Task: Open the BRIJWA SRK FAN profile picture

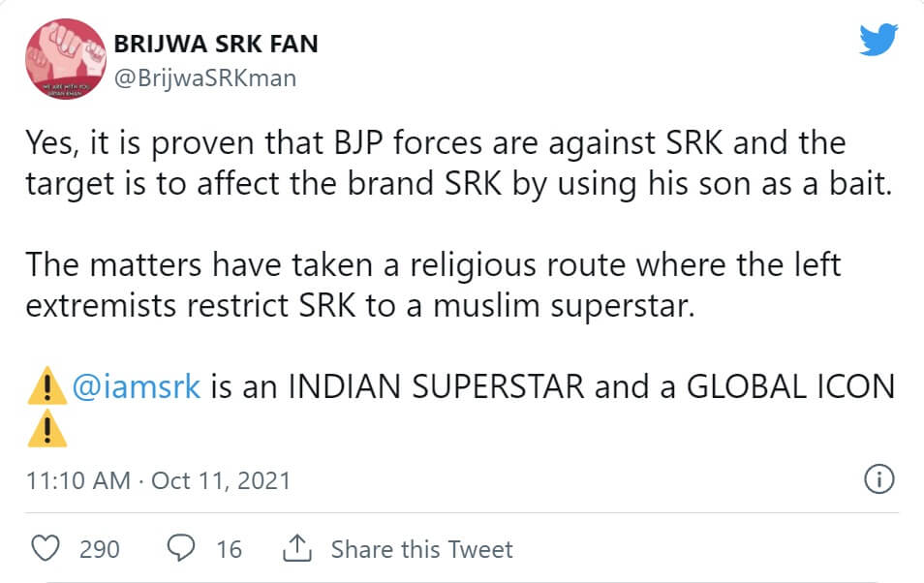Action: [x=65, y=62]
